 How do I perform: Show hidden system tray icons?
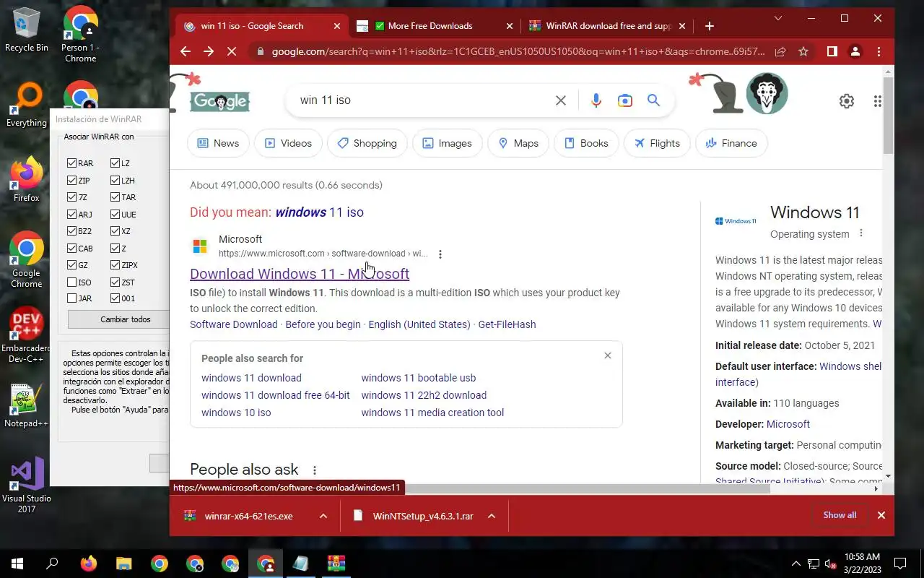click(796, 564)
